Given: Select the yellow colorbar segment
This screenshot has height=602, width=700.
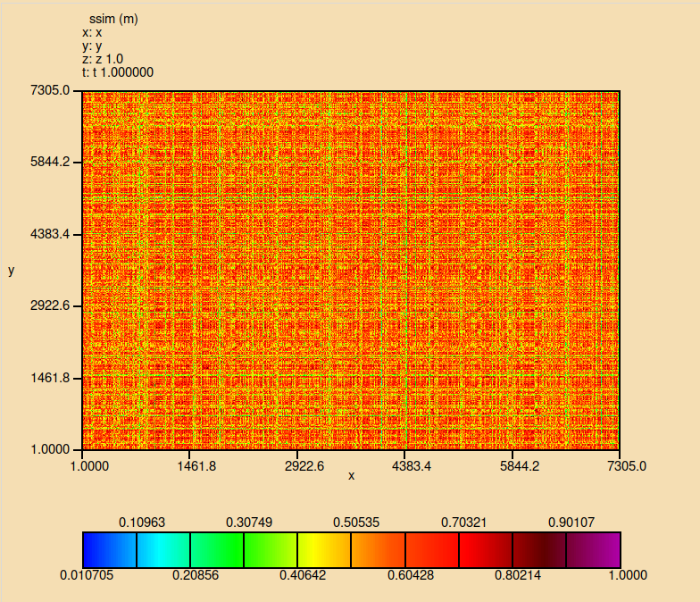Looking at the screenshot, I should coord(324,549).
